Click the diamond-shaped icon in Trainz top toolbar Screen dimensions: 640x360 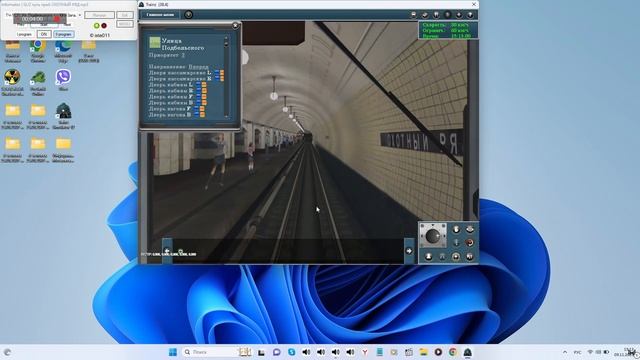tap(459, 15)
